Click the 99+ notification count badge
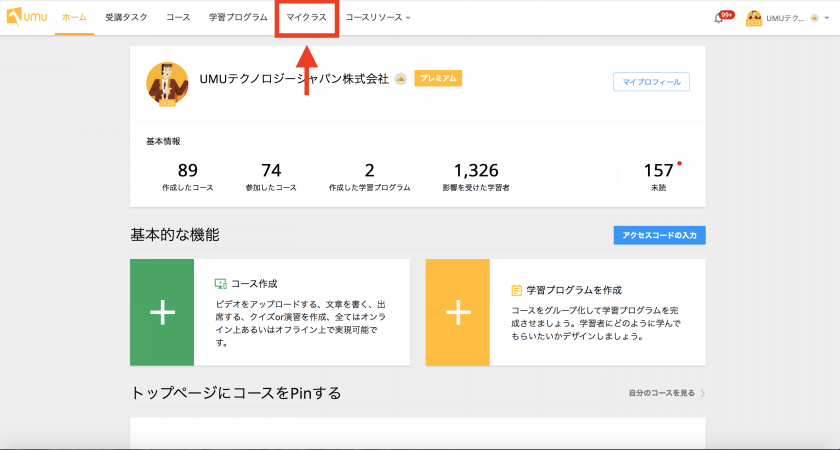 [x=727, y=14]
